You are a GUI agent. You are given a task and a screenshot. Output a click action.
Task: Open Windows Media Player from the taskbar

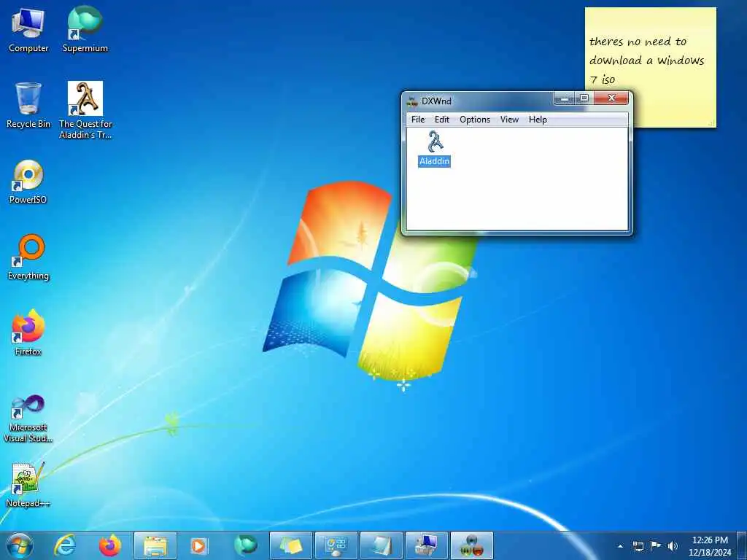point(199,545)
